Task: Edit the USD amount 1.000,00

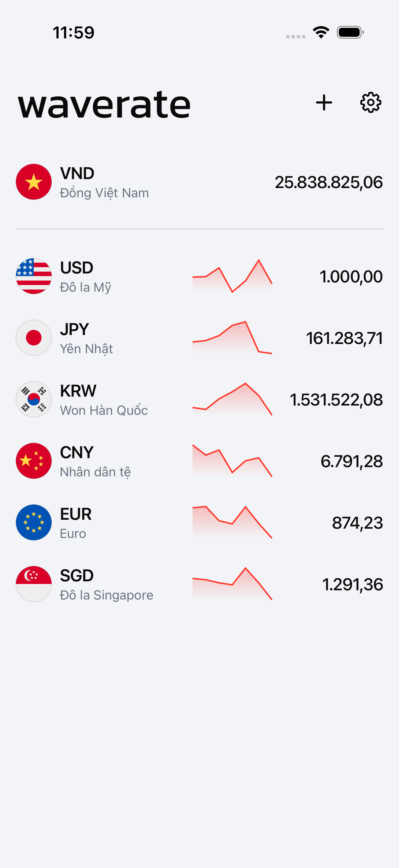Action: click(351, 277)
